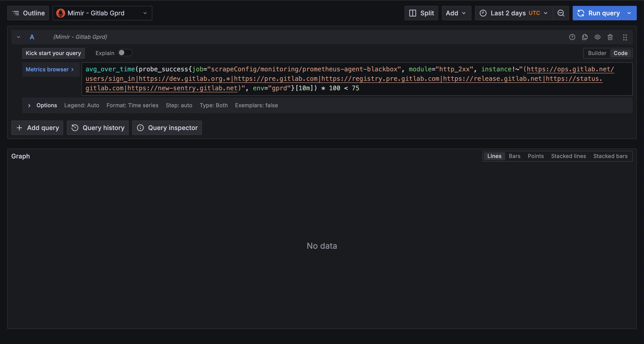Grab the query row drag handle

coord(625,37)
